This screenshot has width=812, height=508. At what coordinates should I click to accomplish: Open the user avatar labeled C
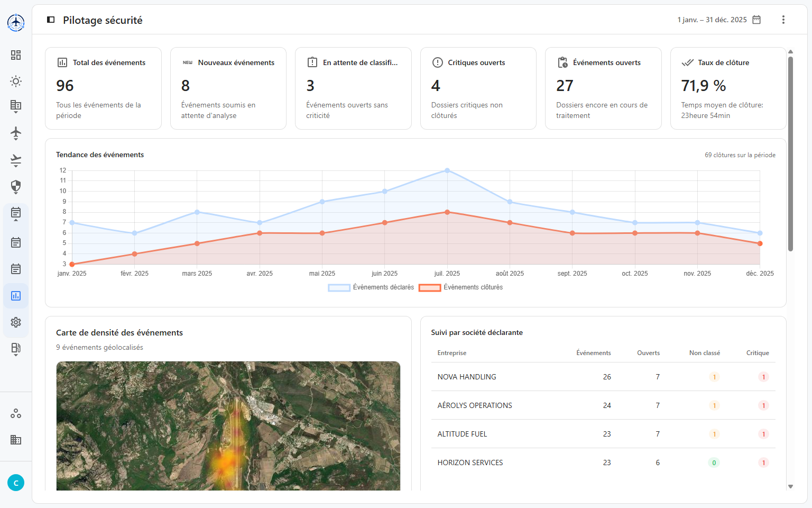16,483
